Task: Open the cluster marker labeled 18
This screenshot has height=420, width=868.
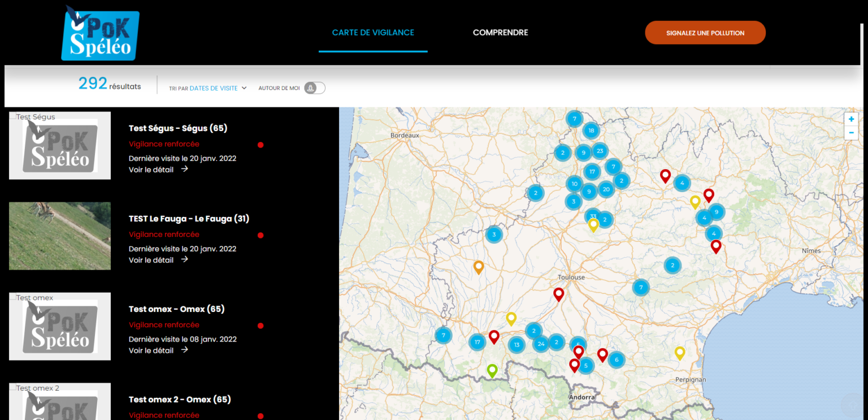Action: point(591,131)
